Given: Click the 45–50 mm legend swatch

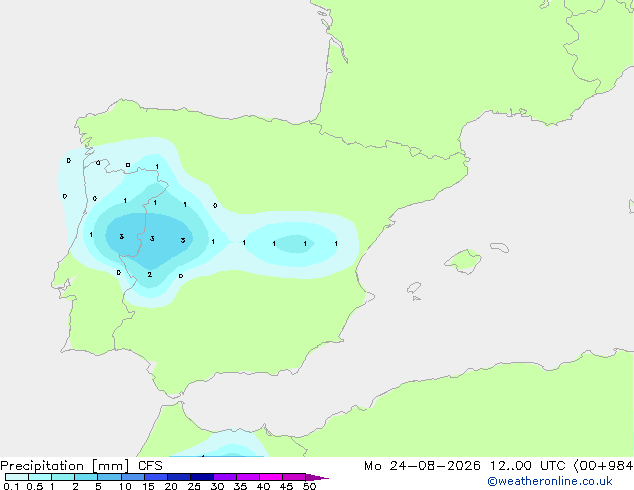Looking at the screenshot, I should click(x=294, y=477).
